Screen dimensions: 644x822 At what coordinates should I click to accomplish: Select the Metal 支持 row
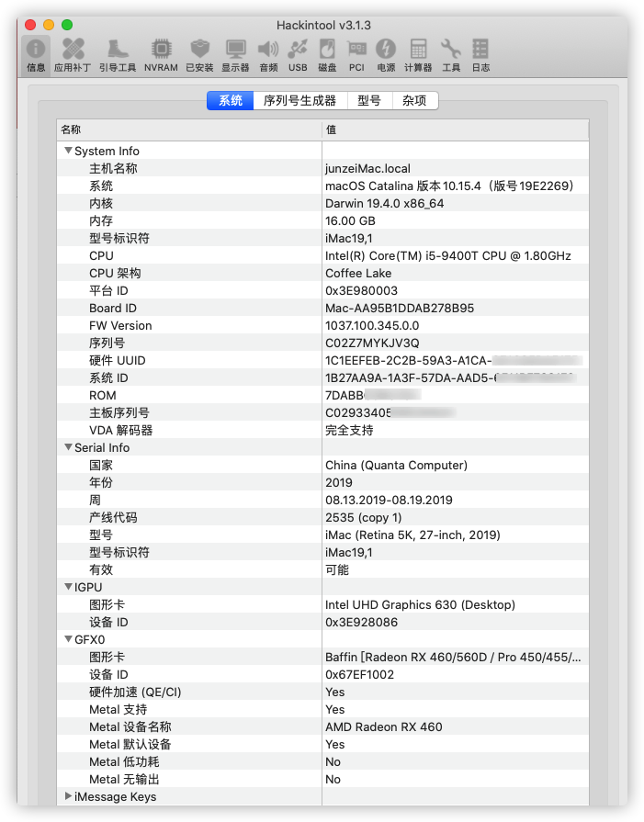(322, 709)
